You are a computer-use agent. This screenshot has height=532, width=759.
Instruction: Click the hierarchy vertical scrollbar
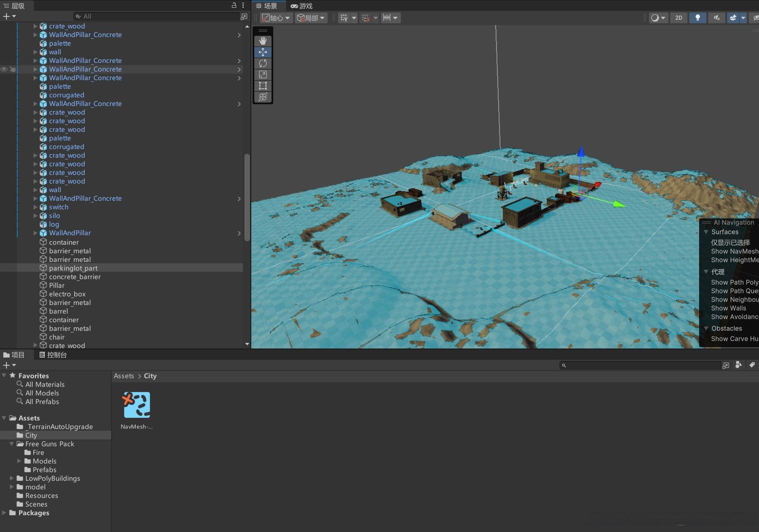(x=247, y=197)
